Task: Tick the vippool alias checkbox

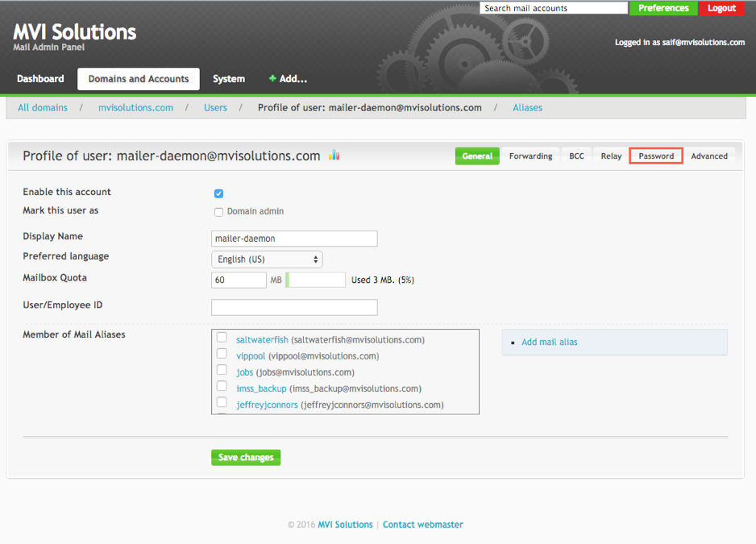Action: 222,354
